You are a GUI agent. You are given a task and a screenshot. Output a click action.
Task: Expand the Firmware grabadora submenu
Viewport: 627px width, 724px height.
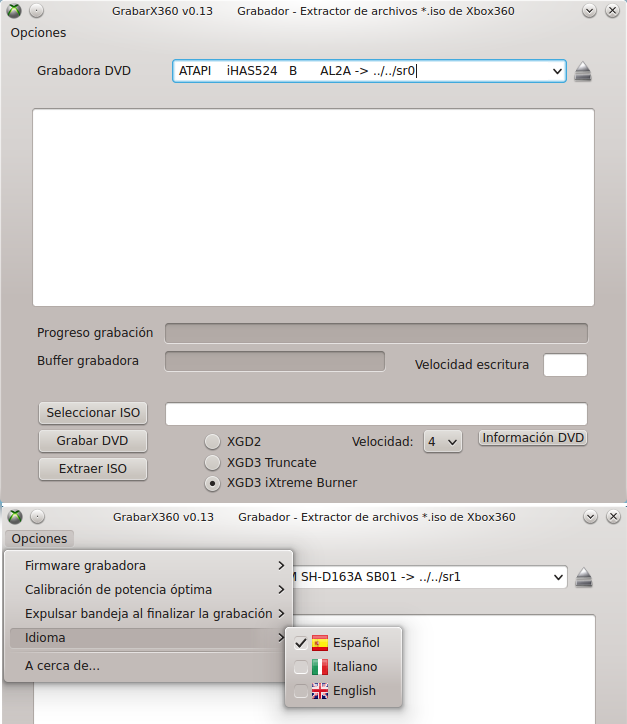[151, 566]
